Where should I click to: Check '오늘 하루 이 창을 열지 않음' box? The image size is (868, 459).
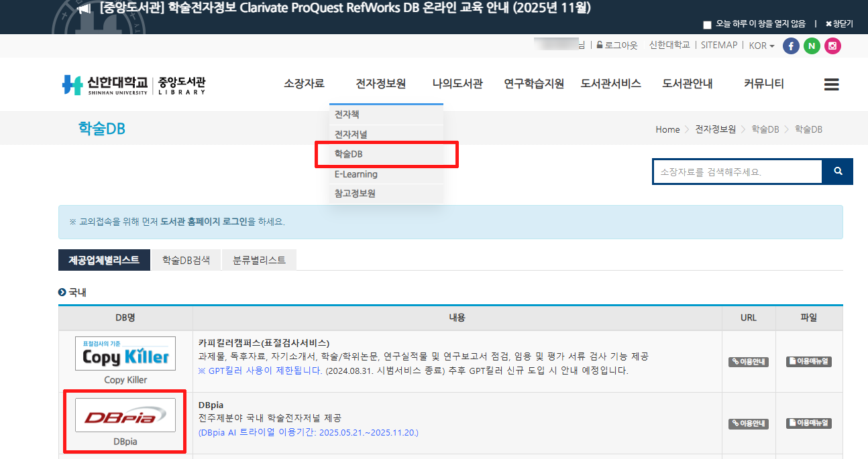707,25
